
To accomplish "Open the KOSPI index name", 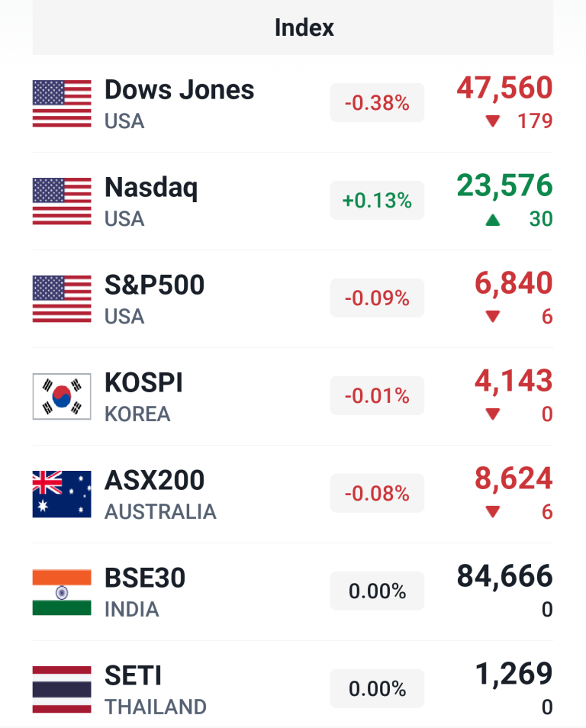I will pyautogui.click(x=143, y=383).
